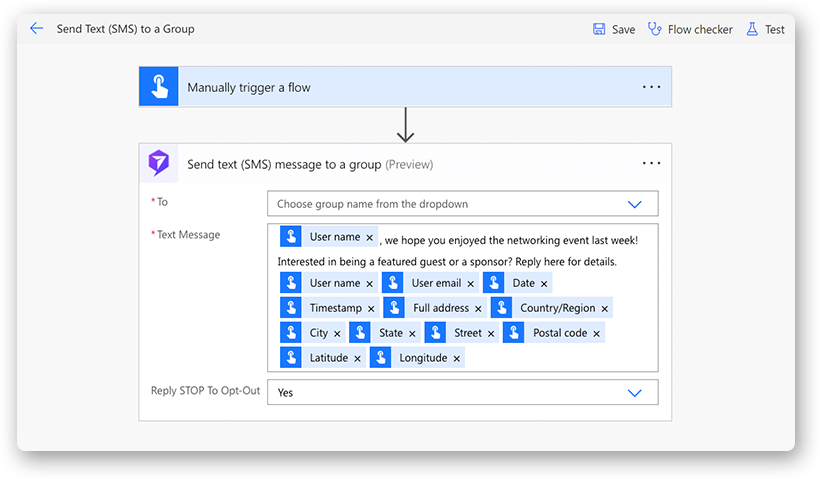Click the Longitude token label
Screen dimensions: 820x479
pyautogui.click(x=423, y=358)
